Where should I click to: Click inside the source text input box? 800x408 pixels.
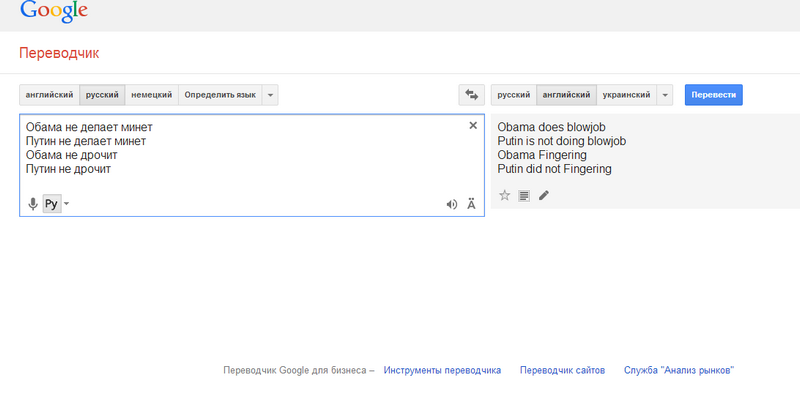(252, 165)
